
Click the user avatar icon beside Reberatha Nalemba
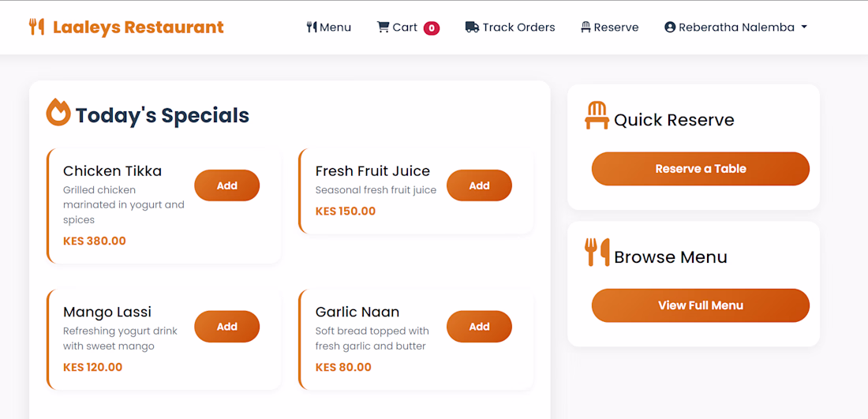tap(670, 27)
